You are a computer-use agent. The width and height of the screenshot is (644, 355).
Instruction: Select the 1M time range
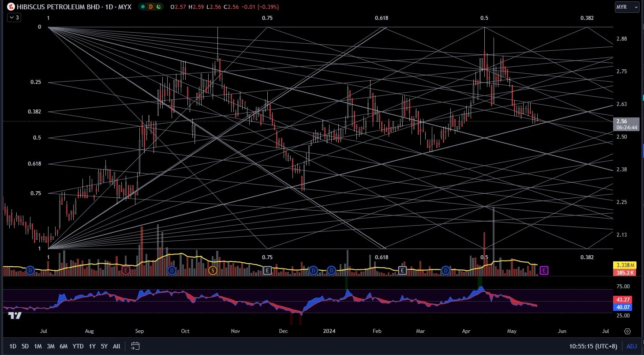click(x=38, y=346)
